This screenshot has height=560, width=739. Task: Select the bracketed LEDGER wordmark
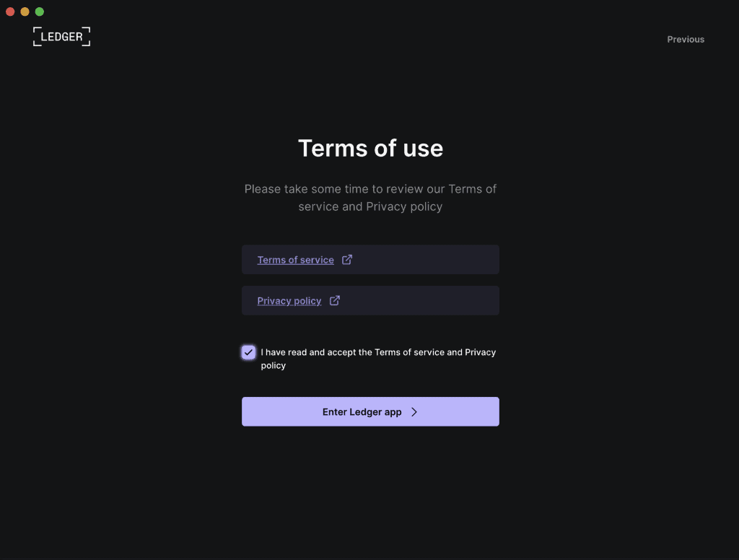point(61,36)
